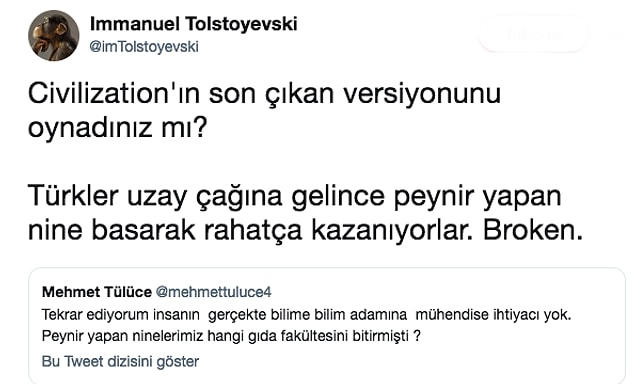The width and height of the screenshot is (635, 384).
Task: Click the text nine basarak rahatça kazanıyorlar
Action: coord(250,230)
